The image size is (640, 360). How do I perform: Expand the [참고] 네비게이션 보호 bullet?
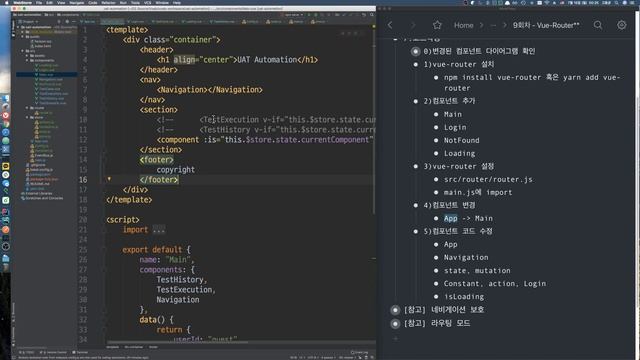395,310
